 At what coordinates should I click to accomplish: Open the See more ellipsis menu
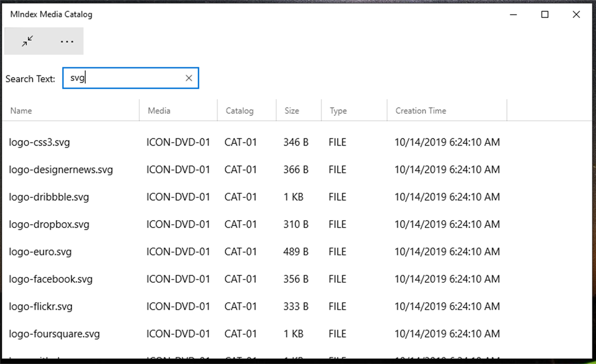(x=67, y=41)
